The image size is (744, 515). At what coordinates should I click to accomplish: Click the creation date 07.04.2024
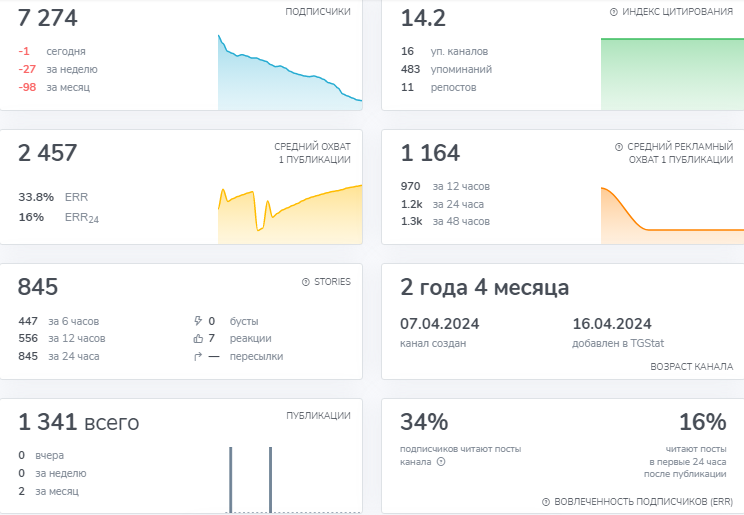(x=439, y=324)
